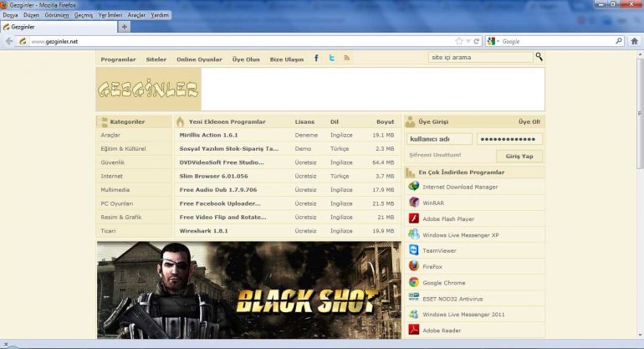Open the Görünüm menu
The width and height of the screenshot is (644, 349).
[x=57, y=15]
